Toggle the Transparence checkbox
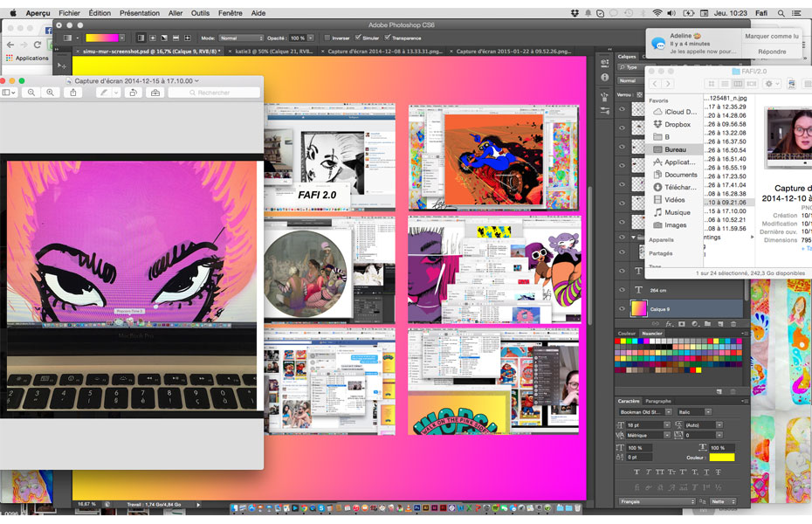Viewport: 812px width, 524px height. 387,38
